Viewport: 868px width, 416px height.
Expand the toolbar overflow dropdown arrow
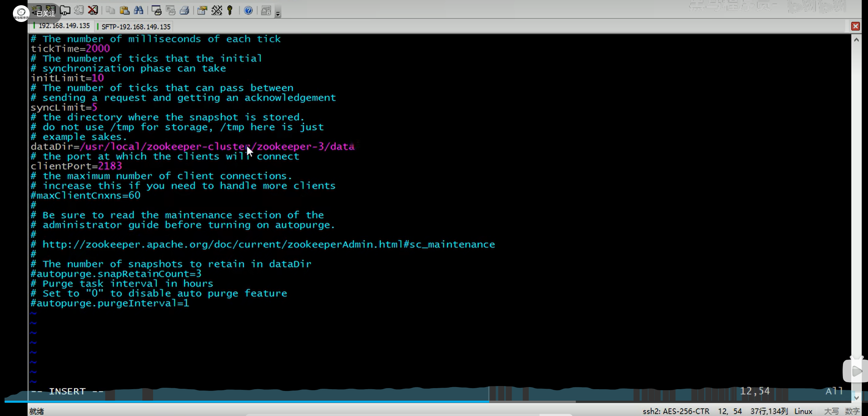point(278,14)
